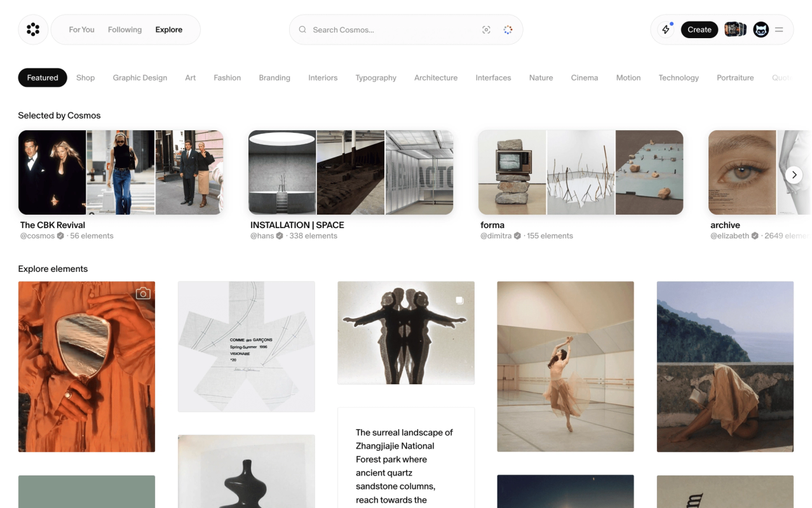Click the '338 elements' count text
Image resolution: width=812 pixels, height=508 pixels.
[313, 236]
